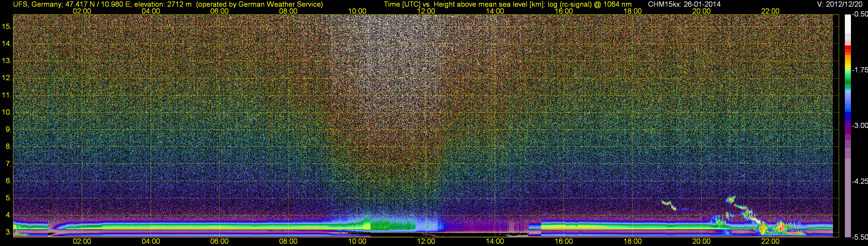
Task: Click 06:00 on the top time axis
Action: coord(219,11)
